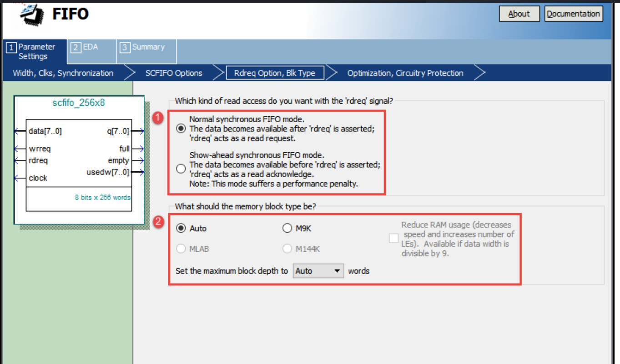
Task: Select Auto memory block type
Action: pos(181,228)
